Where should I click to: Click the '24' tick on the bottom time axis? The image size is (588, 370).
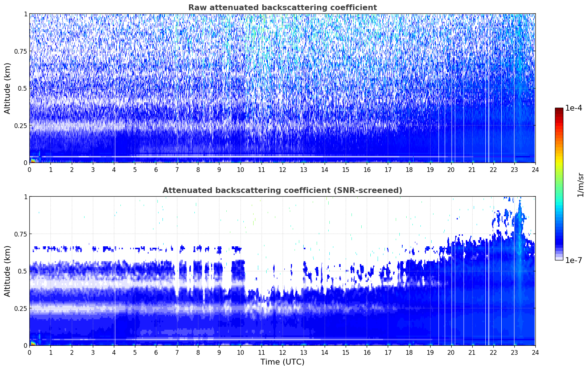(x=535, y=353)
